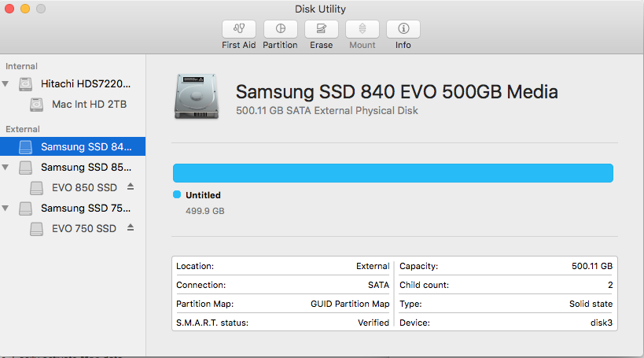Click the EVO 850 SSD volume icon
This screenshot has height=358, width=644.
(x=36, y=188)
